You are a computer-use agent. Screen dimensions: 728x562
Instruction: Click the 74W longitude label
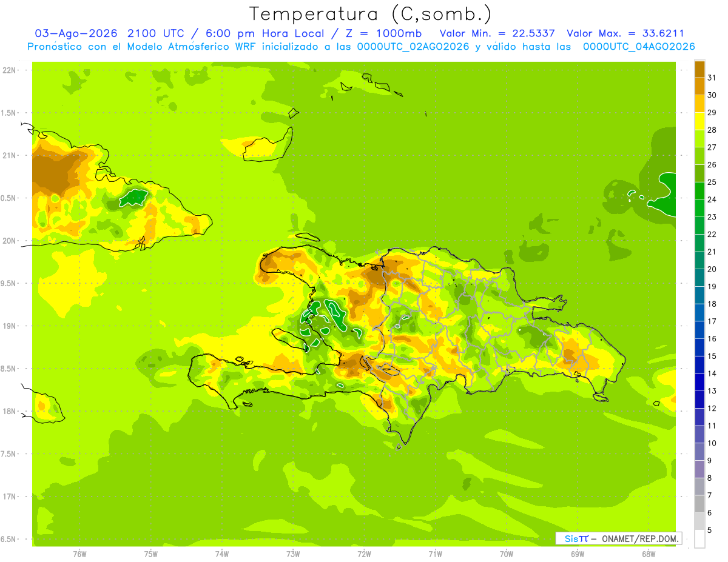[x=222, y=554]
